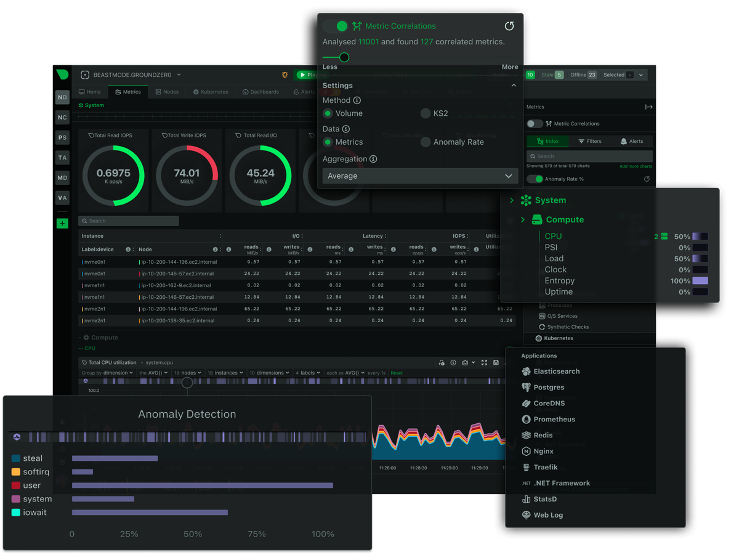Click the Method info icon
739x560 pixels.
357,100
